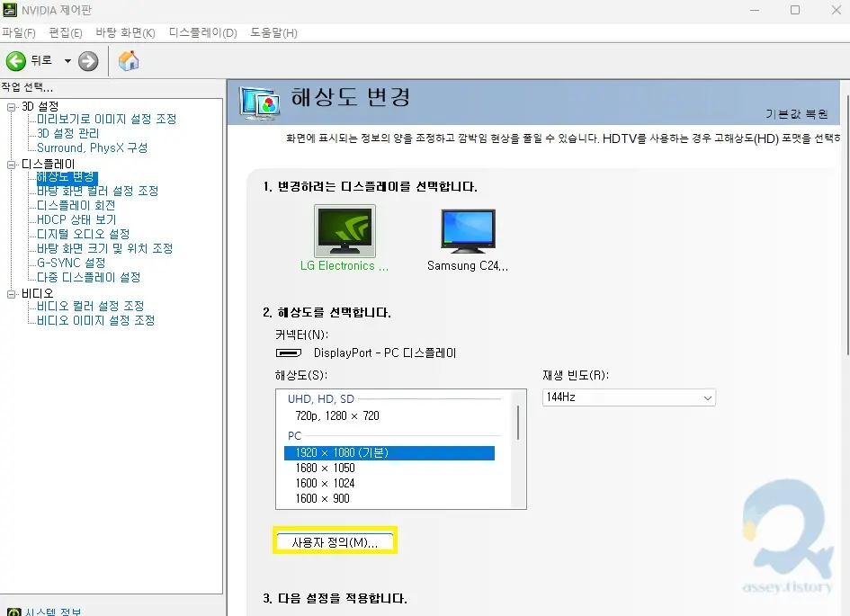Image resolution: width=850 pixels, height=616 pixels.
Task: Open 바탕 화면 컬러 설정 조정
Action: point(97,191)
